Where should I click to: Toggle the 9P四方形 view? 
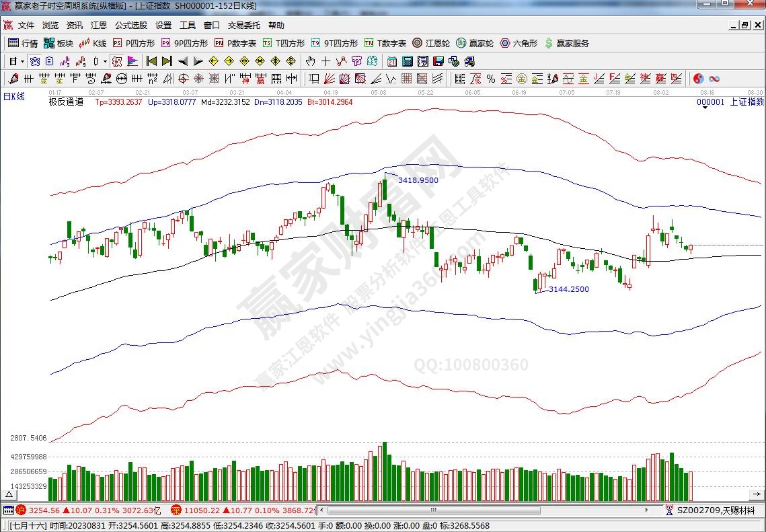tap(184, 43)
